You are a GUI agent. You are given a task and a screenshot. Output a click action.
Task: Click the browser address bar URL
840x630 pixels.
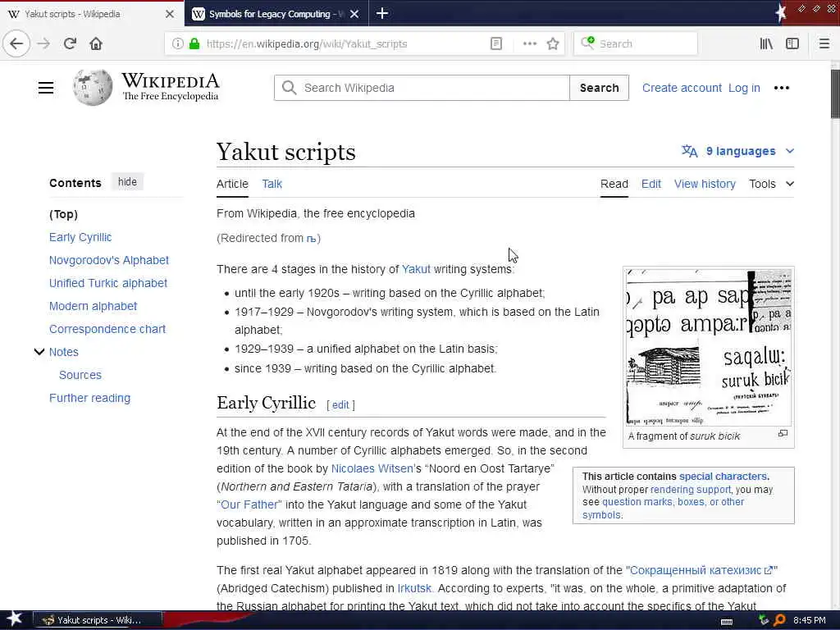[x=307, y=44]
